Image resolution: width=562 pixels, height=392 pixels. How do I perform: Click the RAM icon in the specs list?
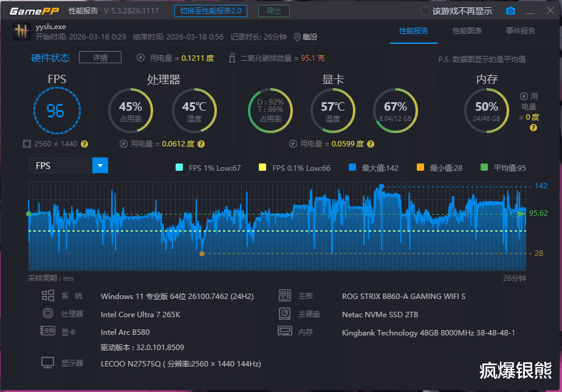[x=285, y=331]
